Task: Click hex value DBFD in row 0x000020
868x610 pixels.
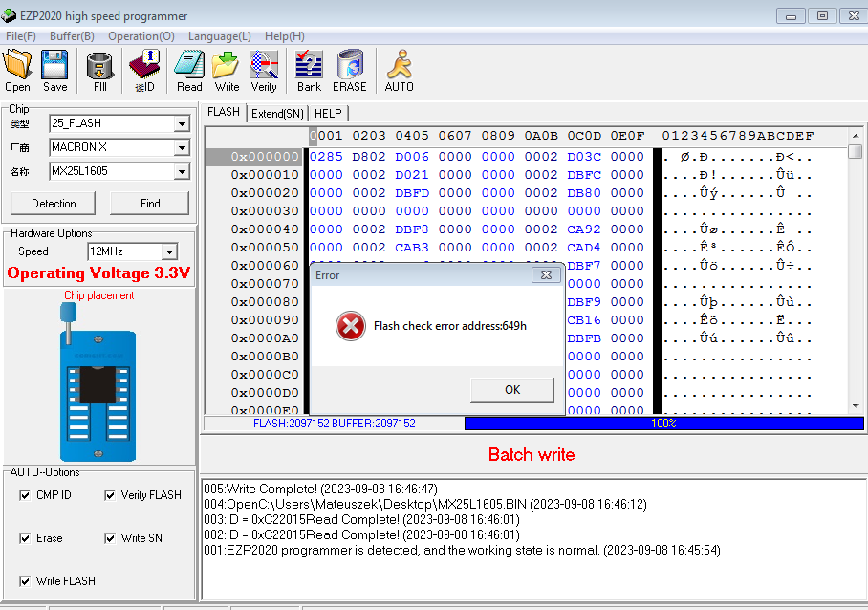Action: click(412, 193)
